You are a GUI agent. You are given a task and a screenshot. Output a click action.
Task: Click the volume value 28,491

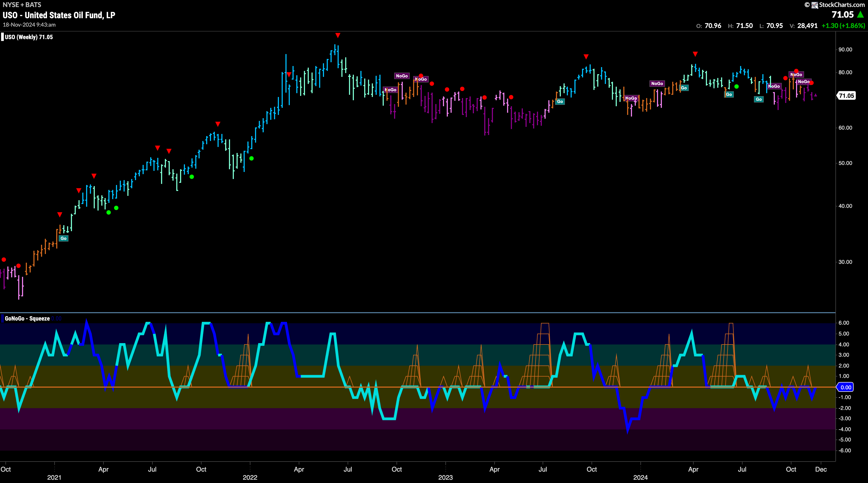point(807,26)
